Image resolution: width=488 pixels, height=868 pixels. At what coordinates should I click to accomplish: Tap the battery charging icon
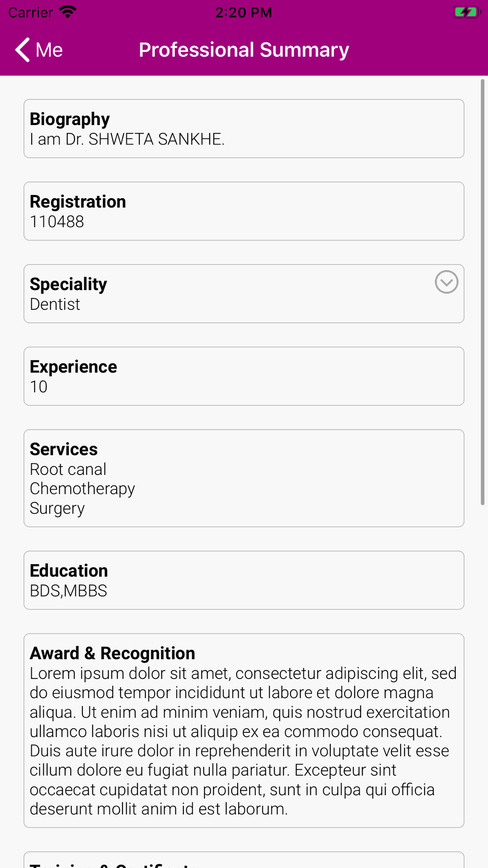(467, 12)
